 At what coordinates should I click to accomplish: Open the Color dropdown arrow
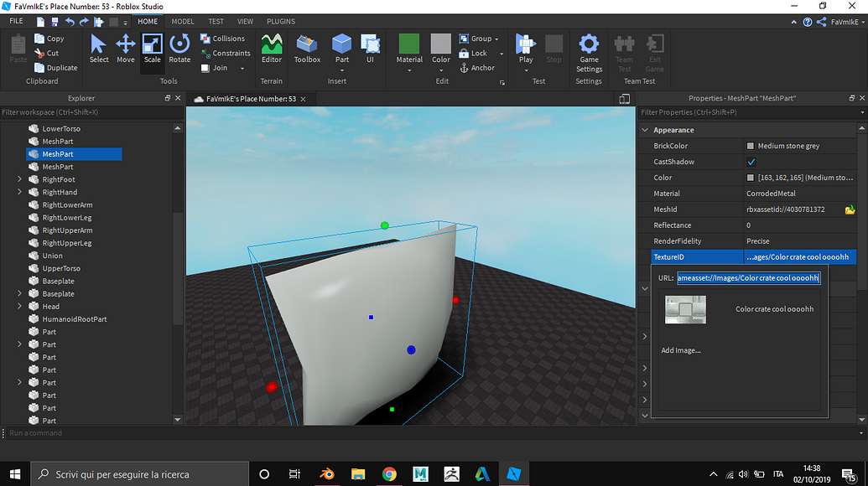pos(440,70)
